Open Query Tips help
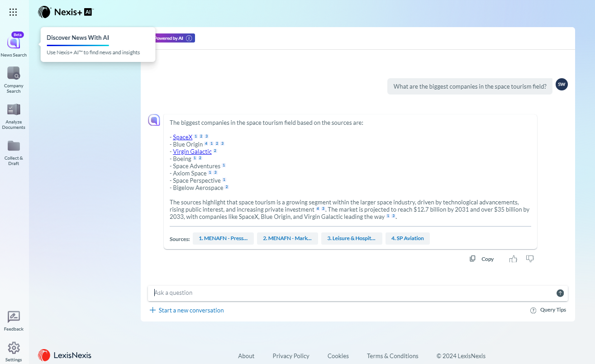595x364 pixels. [548, 310]
